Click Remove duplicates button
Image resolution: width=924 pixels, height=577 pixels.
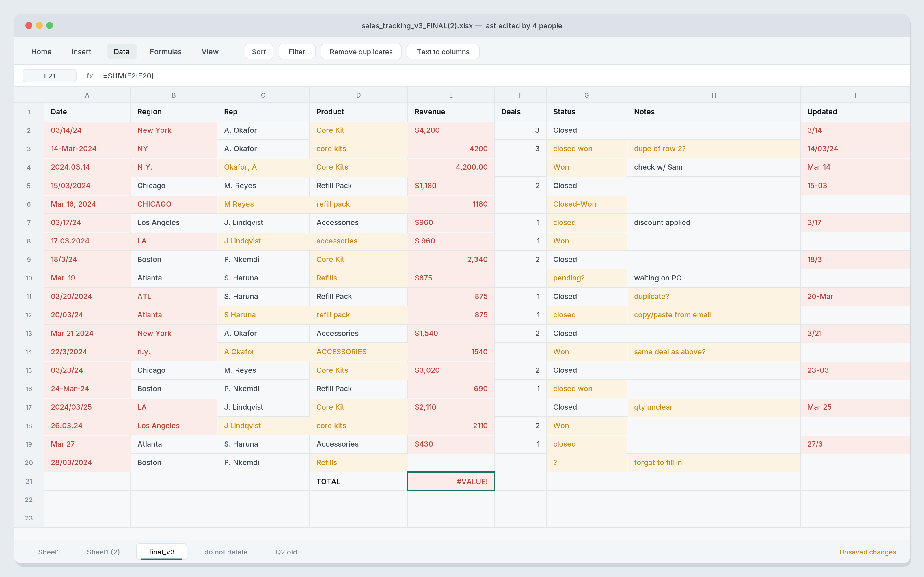click(361, 52)
